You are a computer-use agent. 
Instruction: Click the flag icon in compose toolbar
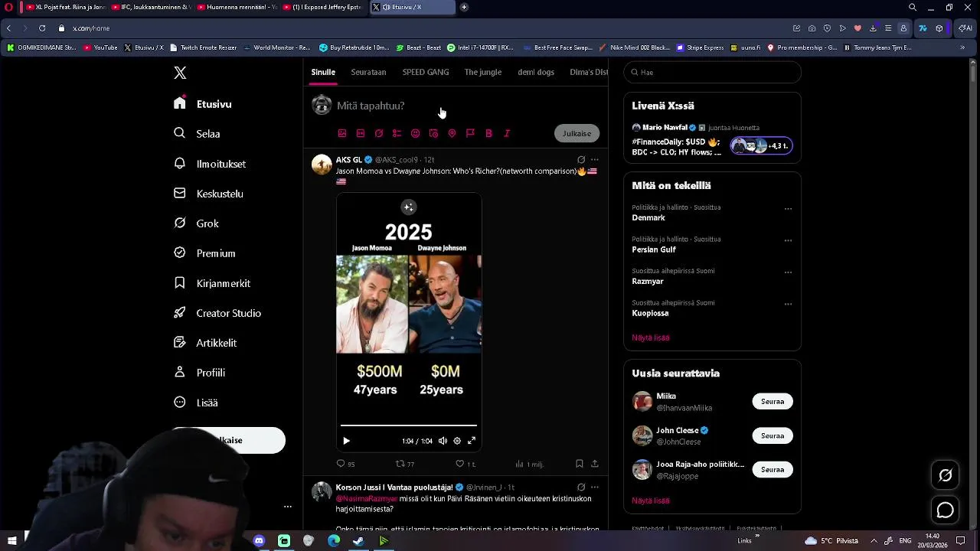coord(470,133)
